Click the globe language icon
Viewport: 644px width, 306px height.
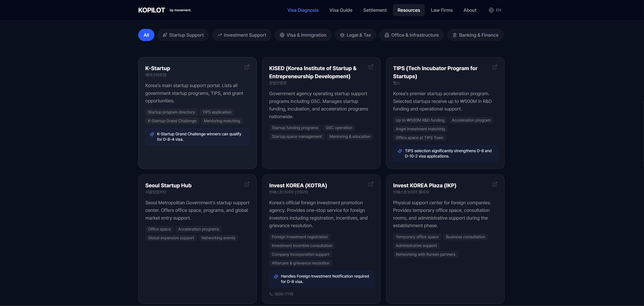pyautogui.click(x=491, y=10)
